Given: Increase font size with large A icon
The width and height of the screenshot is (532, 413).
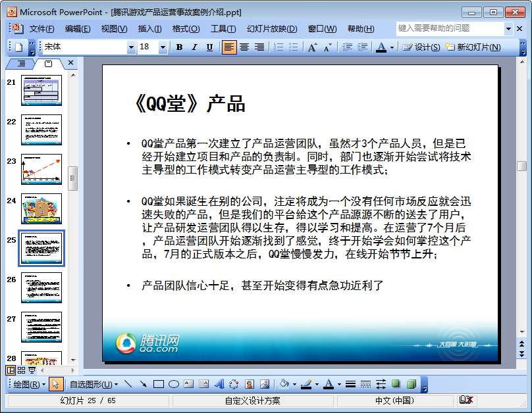Looking at the screenshot, I should [313, 47].
